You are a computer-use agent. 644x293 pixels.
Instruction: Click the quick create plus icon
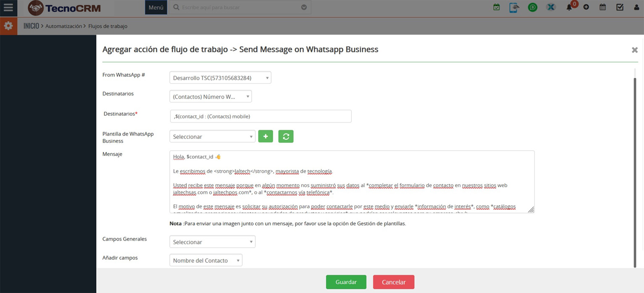pyautogui.click(x=586, y=7)
